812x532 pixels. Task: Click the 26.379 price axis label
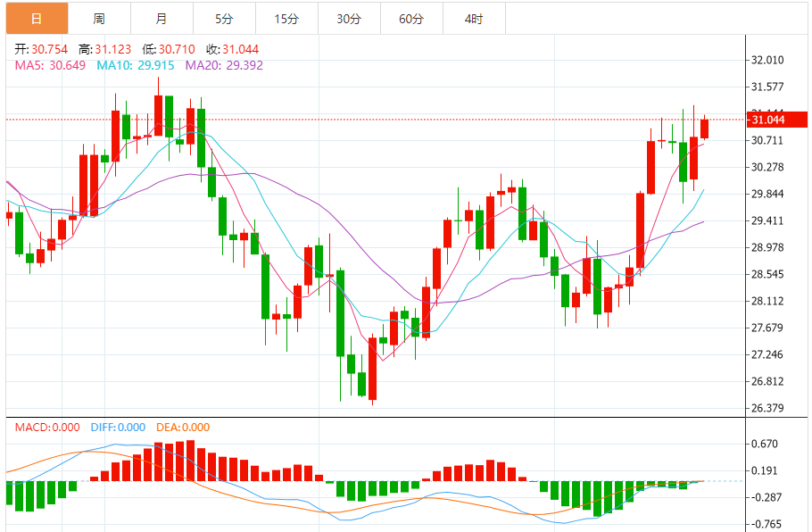click(767, 408)
